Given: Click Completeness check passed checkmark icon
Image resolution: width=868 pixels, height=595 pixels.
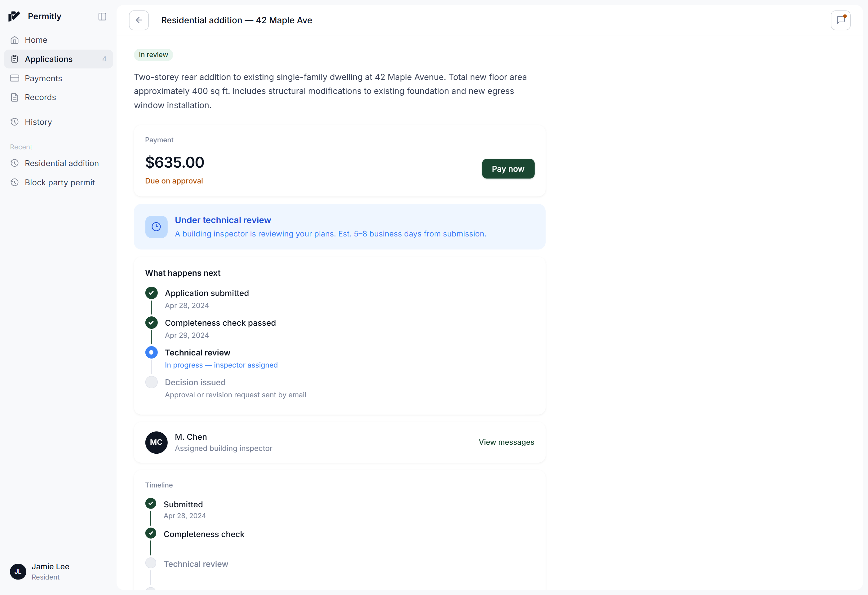Looking at the screenshot, I should click(151, 323).
